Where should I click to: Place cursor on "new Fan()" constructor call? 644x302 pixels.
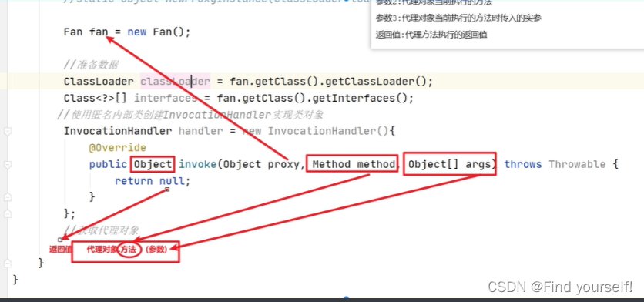[x=159, y=32]
